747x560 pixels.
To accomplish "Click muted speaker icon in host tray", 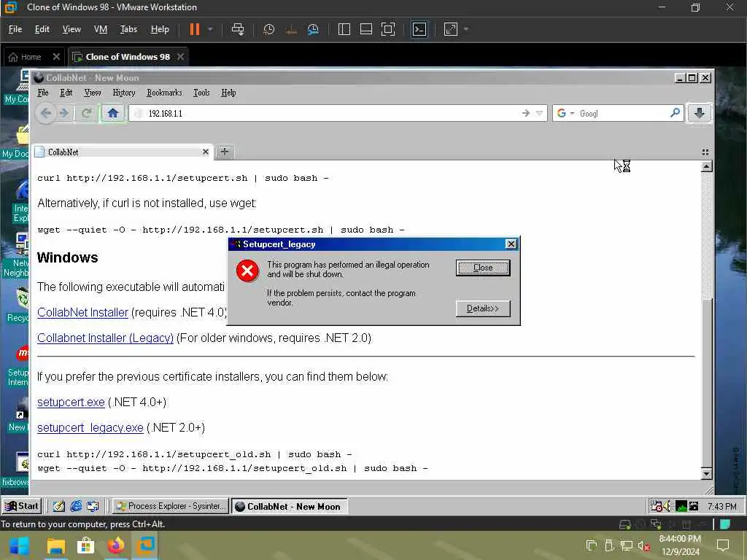I will click(x=644, y=545).
